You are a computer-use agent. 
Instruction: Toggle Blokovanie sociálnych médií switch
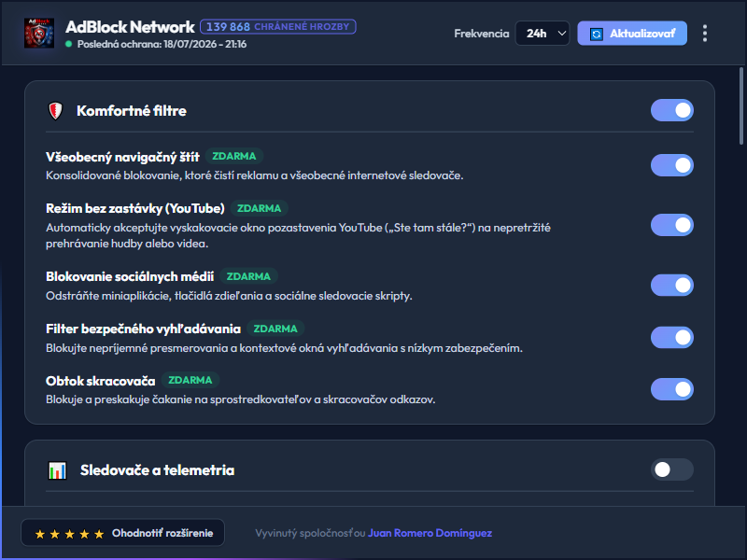(x=671, y=286)
